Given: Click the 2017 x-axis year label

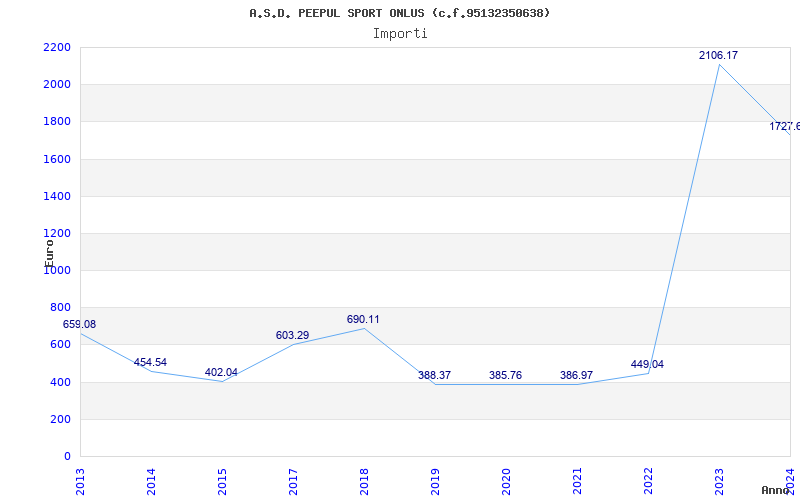Looking at the screenshot, I should [292, 481].
